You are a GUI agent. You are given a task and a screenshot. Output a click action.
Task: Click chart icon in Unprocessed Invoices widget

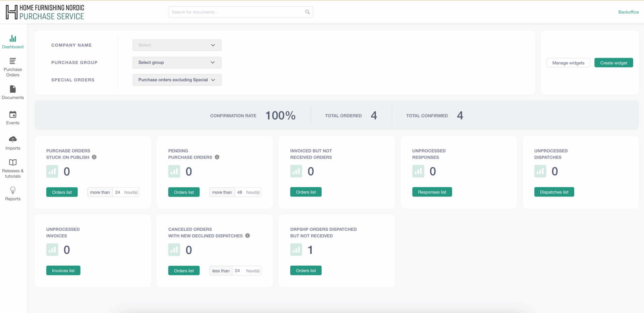coord(52,250)
